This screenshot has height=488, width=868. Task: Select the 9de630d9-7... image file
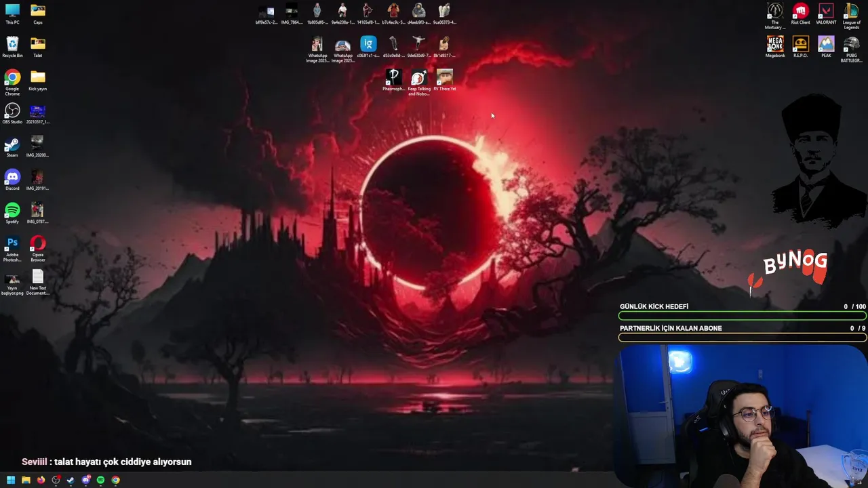click(x=419, y=47)
